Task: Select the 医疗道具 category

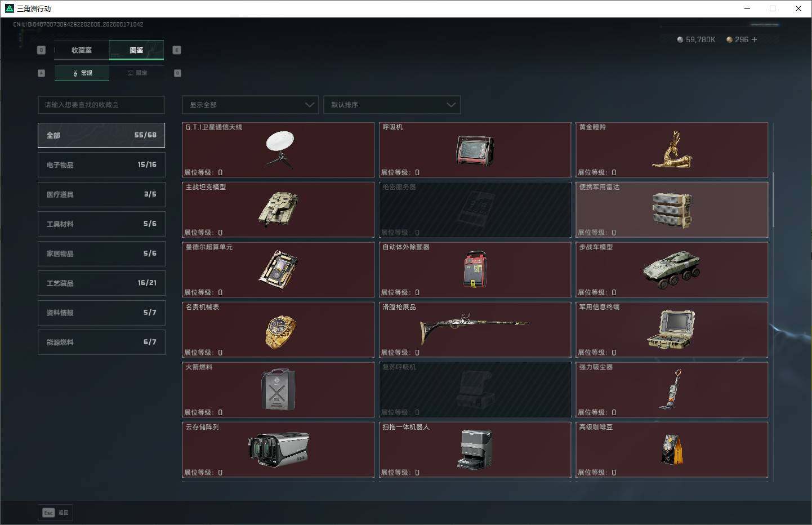Action: pyautogui.click(x=101, y=194)
